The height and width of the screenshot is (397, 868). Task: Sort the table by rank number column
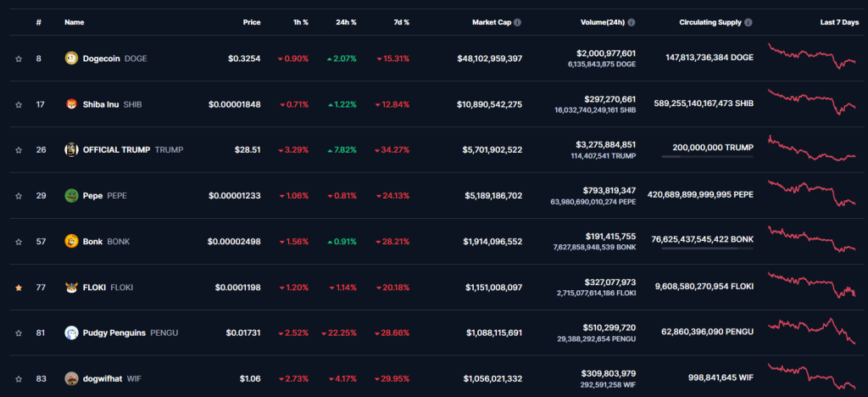pyautogui.click(x=39, y=23)
